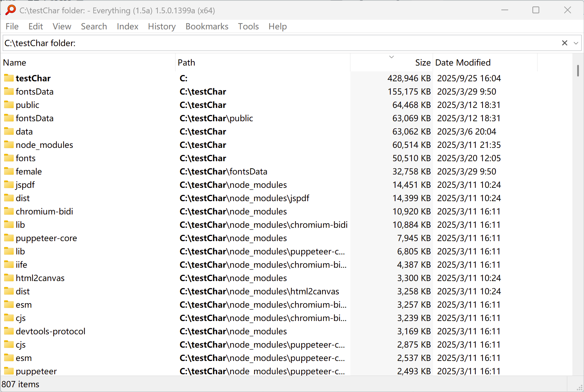The height and width of the screenshot is (392, 584).
Task: Click the puppeteer-core folder icon
Action: [9, 238]
